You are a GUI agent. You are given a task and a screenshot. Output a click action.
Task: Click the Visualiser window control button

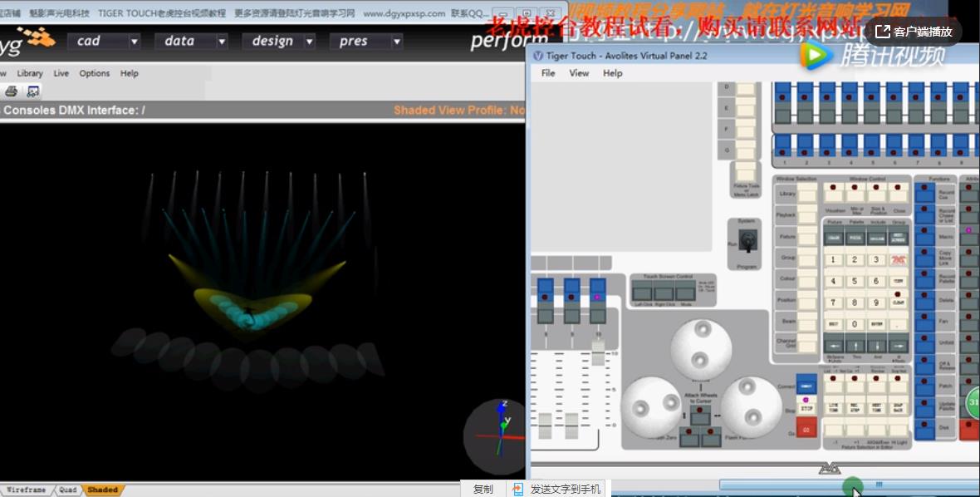coord(833,192)
